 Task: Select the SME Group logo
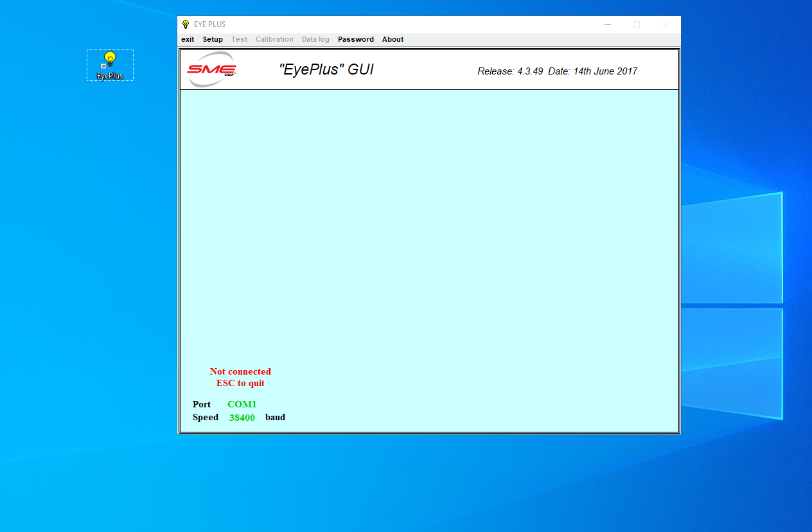211,69
